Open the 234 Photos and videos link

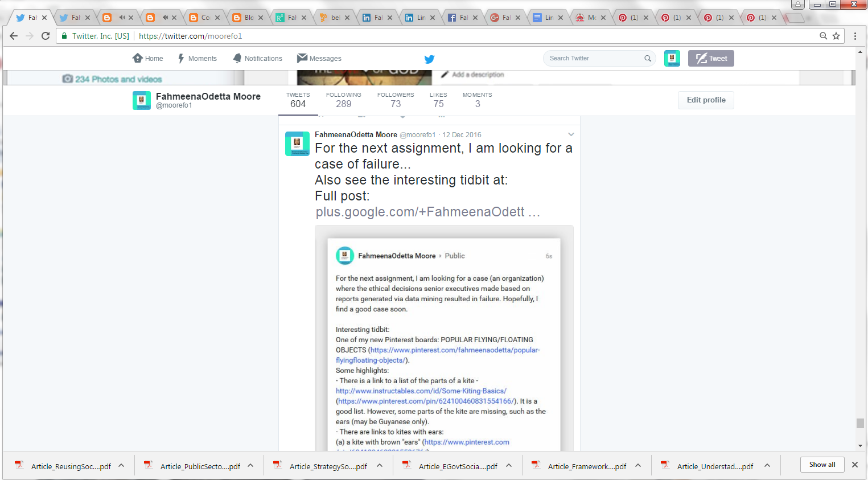pyautogui.click(x=118, y=79)
